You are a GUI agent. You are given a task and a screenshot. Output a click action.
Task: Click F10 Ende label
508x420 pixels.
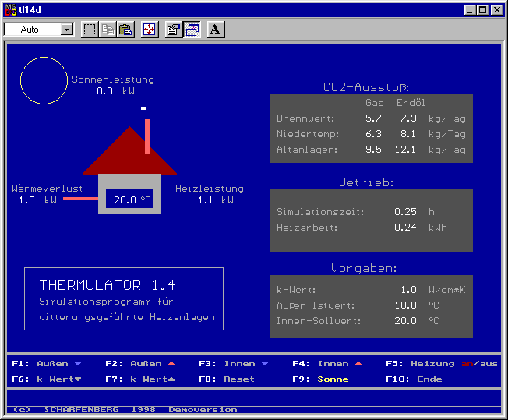(414, 379)
